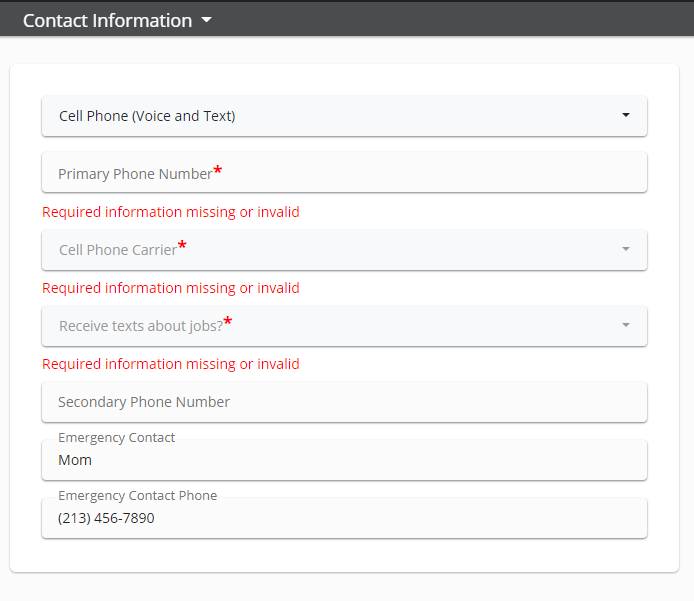Click the error message under Primary Phone Number

[171, 212]
